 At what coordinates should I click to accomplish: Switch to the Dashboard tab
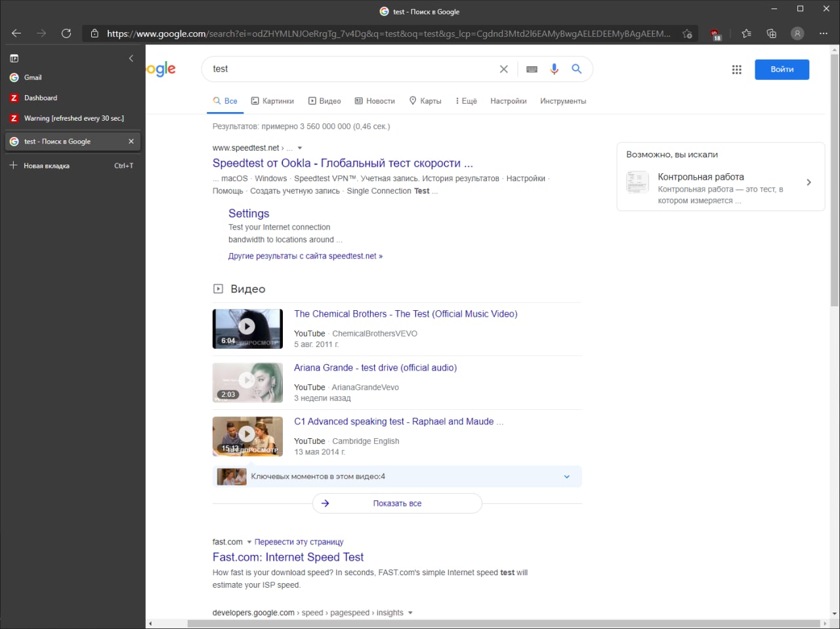tap(72, 98)
